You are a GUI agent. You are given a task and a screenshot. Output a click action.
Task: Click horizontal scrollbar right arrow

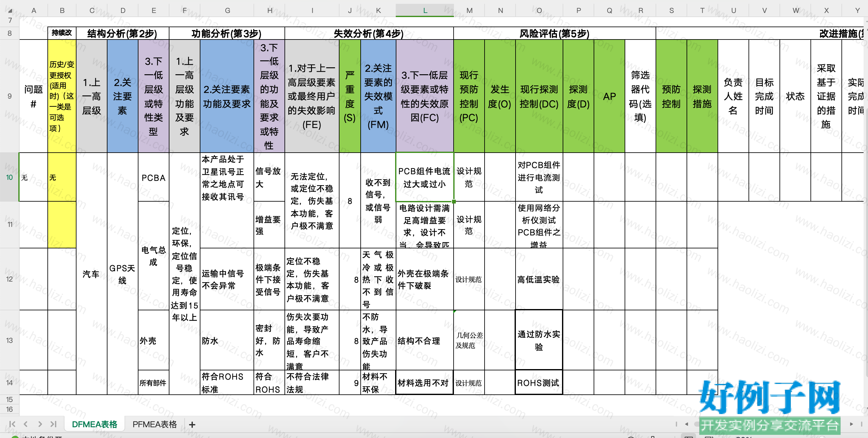(852, 424)
